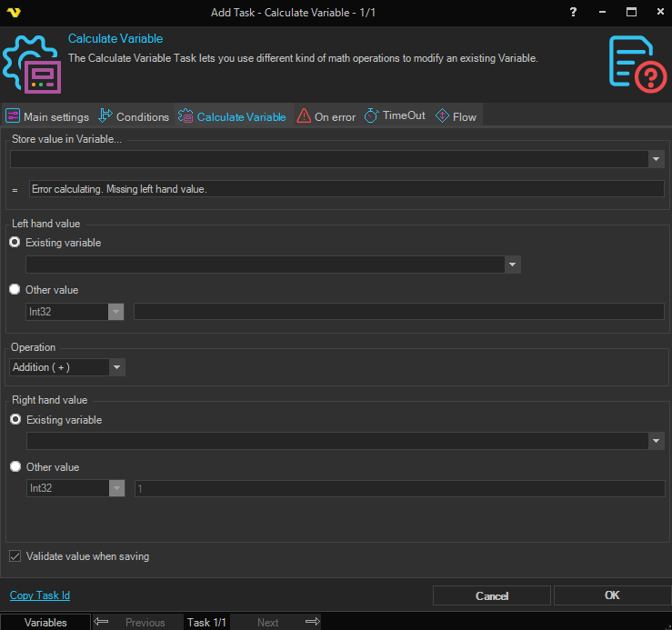Click the help document icon top right

(x=637, y=64)
